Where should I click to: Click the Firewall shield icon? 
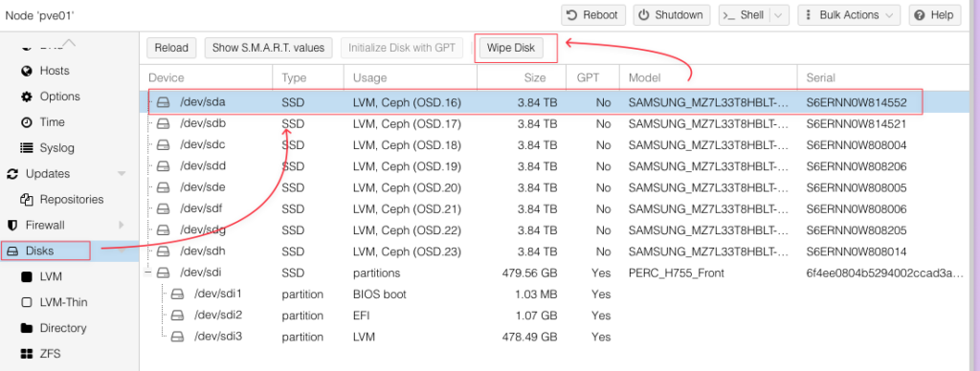coord(12,225)
